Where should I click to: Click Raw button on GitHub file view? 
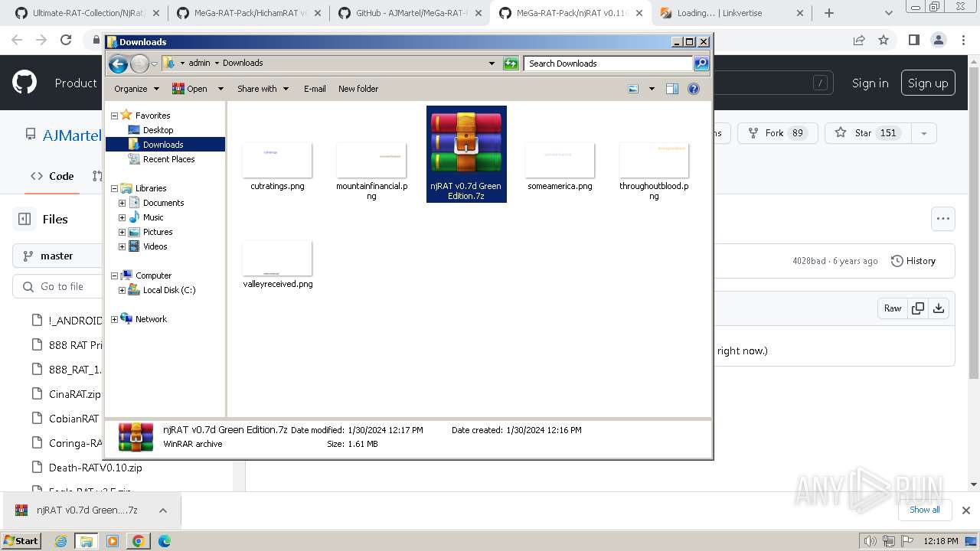[893, 308]
